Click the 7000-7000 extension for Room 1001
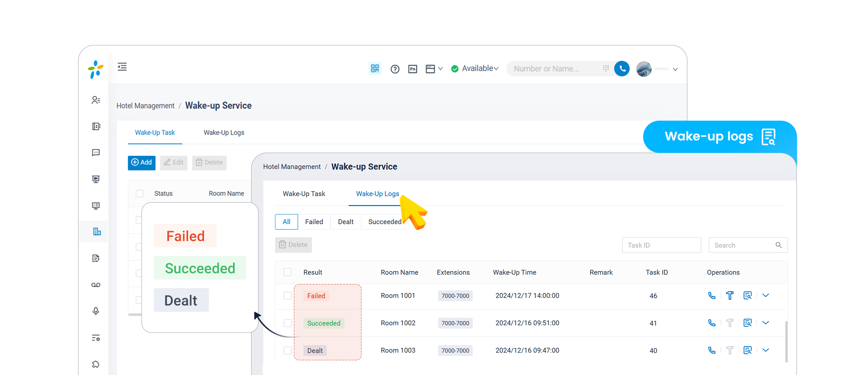 [455, 296]
